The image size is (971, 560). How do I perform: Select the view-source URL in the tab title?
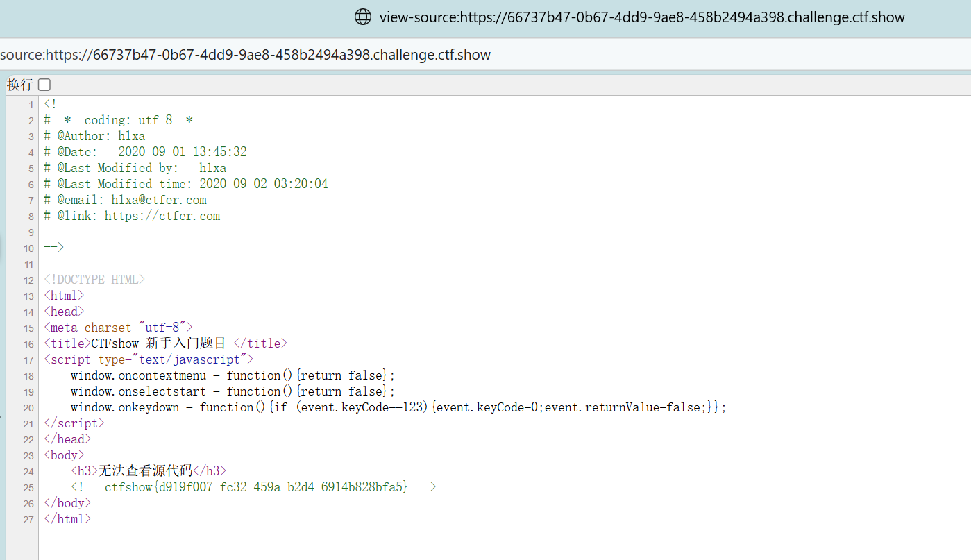click(642, 17)
